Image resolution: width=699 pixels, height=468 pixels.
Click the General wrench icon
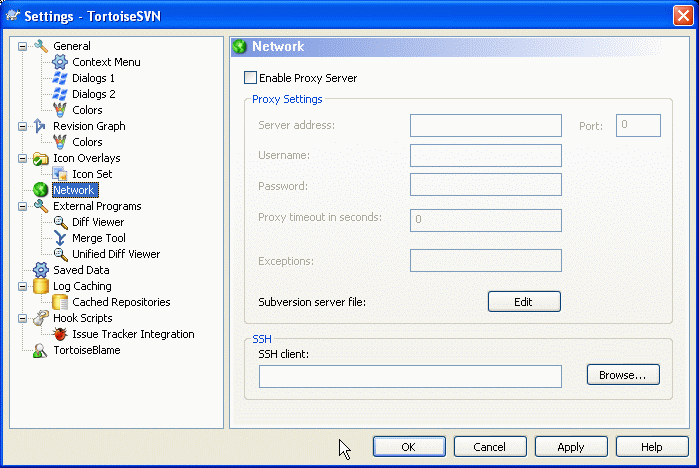coord(41,46)
